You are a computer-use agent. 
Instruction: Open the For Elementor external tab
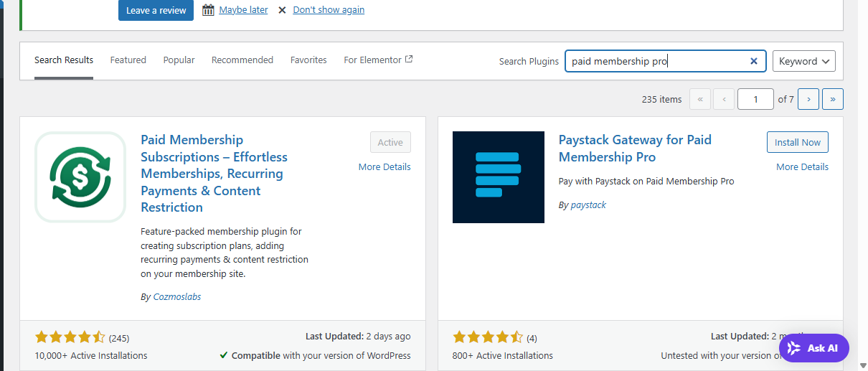(378, 60)
